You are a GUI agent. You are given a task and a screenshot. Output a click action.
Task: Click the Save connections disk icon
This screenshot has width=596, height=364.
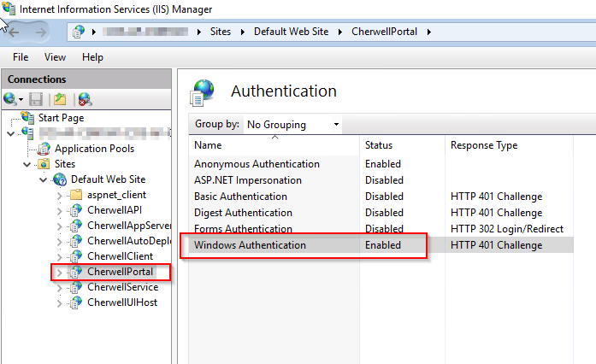tap(36, 99)
